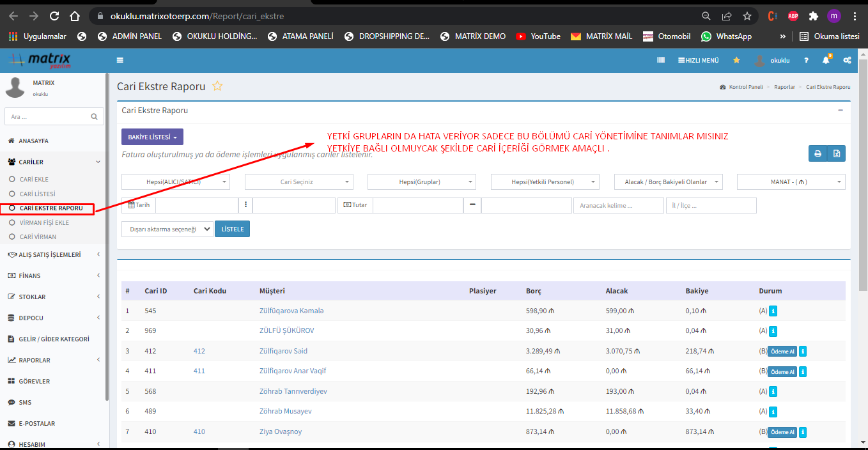868x450 pixels.
Task: Click the info icon on Zülfüqarova Kəmalə row
Action: [773, 311]
